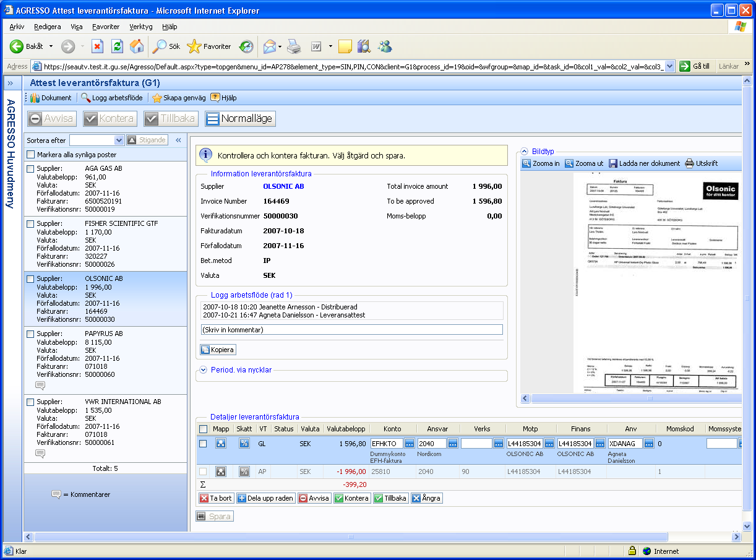Open Konto lookup button next to EFHKTO
Viewport: 756px width, 560px height.
tap(410, 444)
